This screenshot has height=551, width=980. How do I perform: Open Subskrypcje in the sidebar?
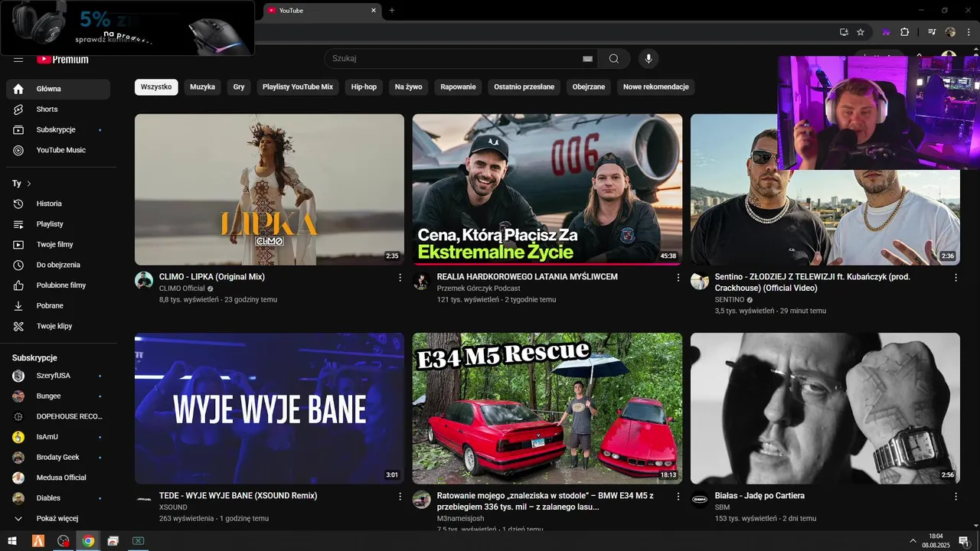coord(58,130)
